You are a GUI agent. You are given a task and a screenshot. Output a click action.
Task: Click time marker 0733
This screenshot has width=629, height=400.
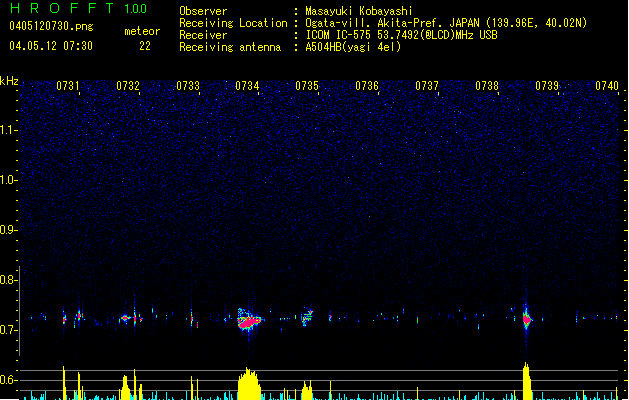(188, 86)
